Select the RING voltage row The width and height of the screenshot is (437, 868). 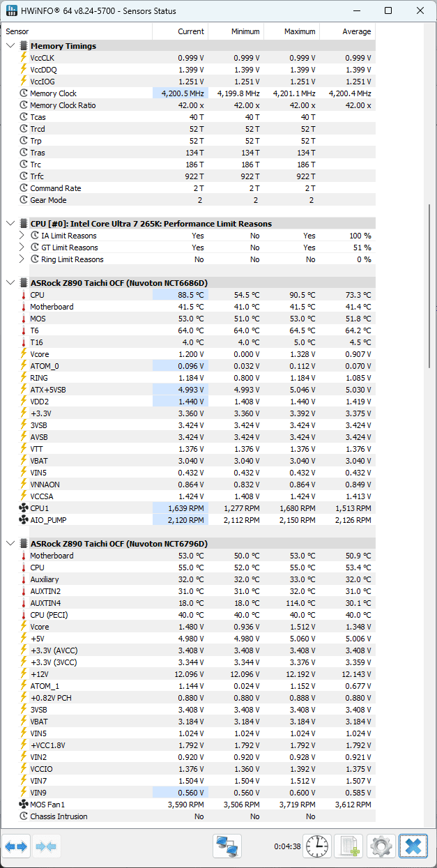pos(188,378)
